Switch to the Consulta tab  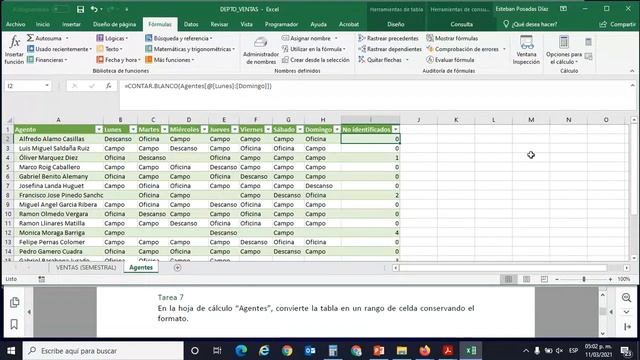[x=461, y=24]
